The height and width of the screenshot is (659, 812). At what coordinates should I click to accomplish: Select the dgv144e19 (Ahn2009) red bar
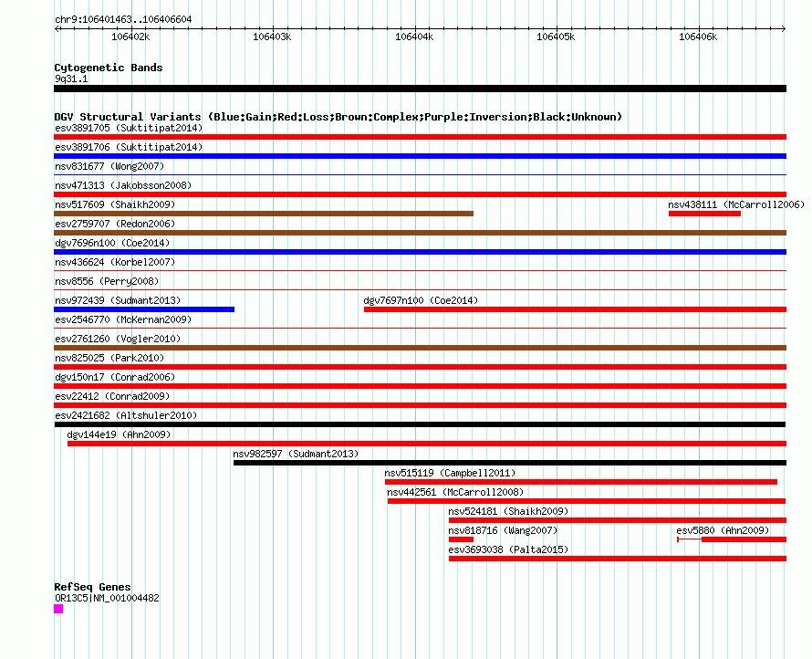[427, 444]
